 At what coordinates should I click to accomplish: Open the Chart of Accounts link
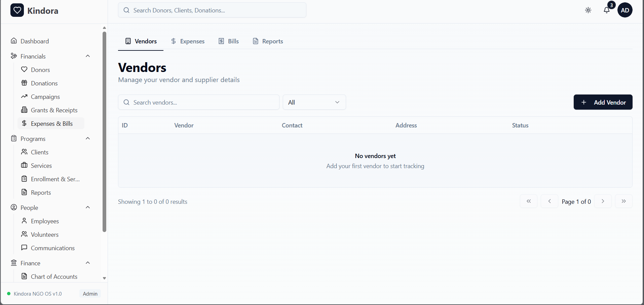(x=54, y=276)
